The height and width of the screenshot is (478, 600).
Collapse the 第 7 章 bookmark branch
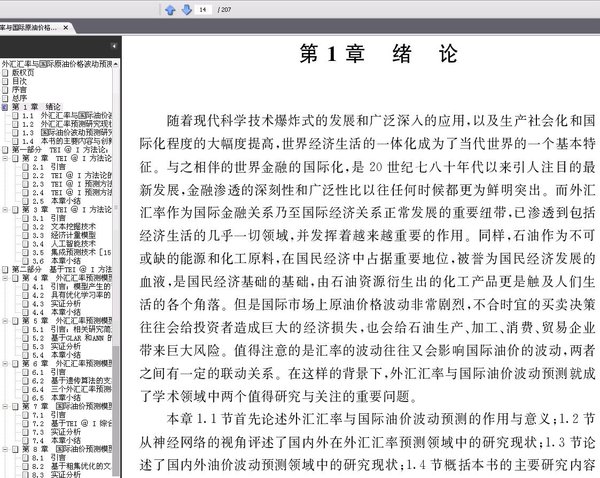coord(5,406)
